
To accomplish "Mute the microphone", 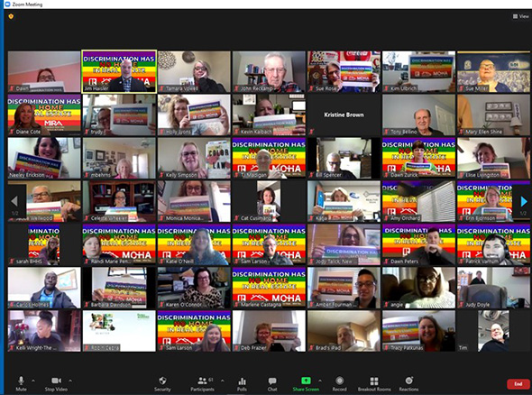I will click(21, 383).
